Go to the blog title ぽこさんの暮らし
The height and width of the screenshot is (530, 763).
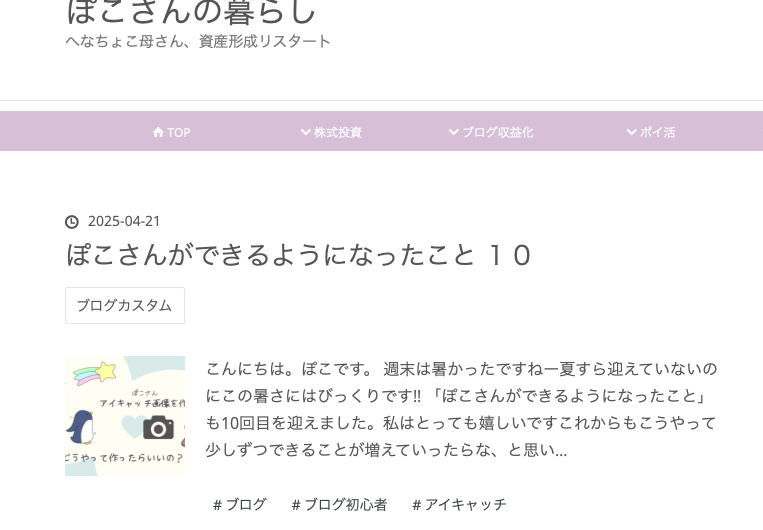(x=191, y=12)
